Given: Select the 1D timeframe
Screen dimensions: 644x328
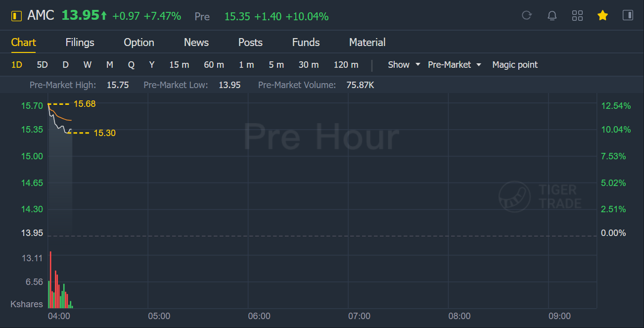Looking at the screenshot, I should point(17,65).
